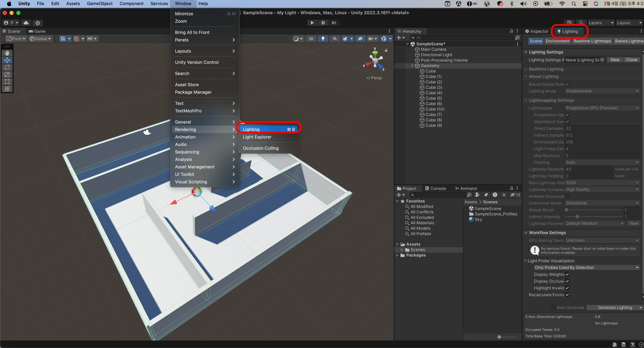Select the Scale tool
The width and height of the screenshot is (644, 348).
click(x=7, y=75)
